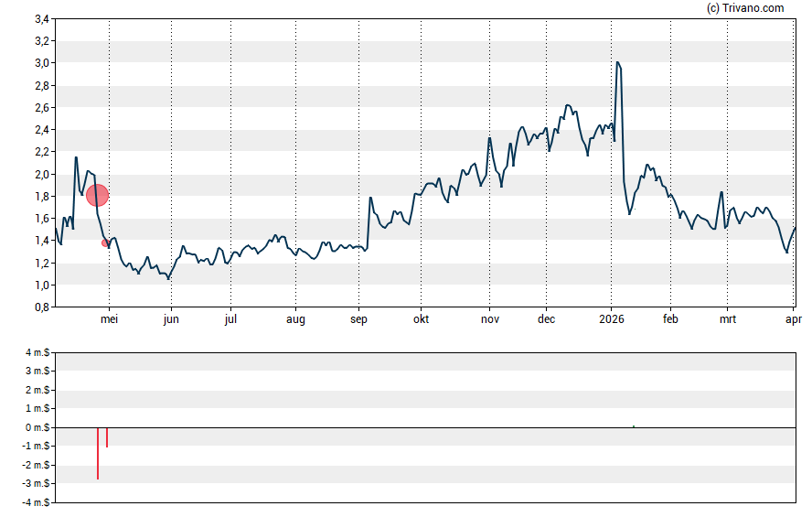Click the 'mrt' month label
The height and width of the screenshot is (517, 812).
728,319
